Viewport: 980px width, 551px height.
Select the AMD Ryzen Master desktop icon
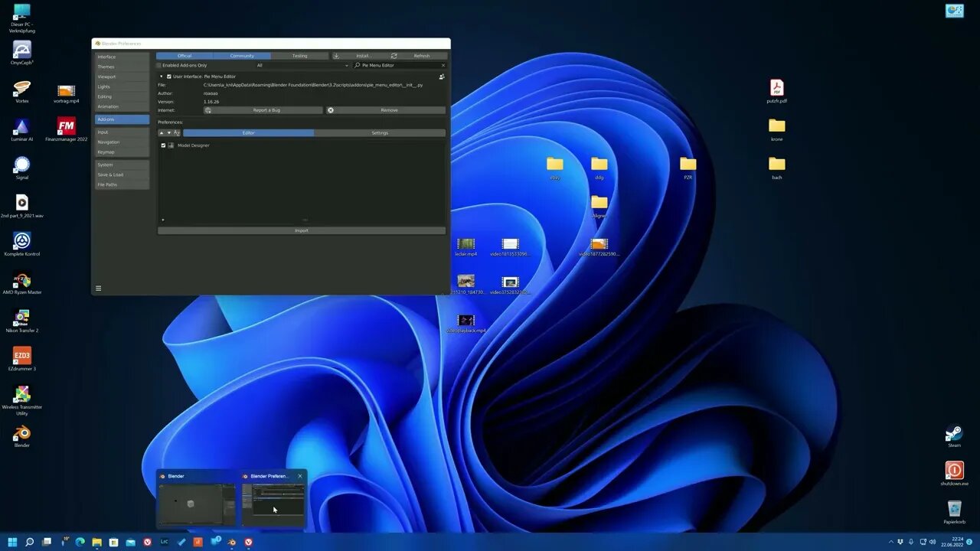[22, 283]
